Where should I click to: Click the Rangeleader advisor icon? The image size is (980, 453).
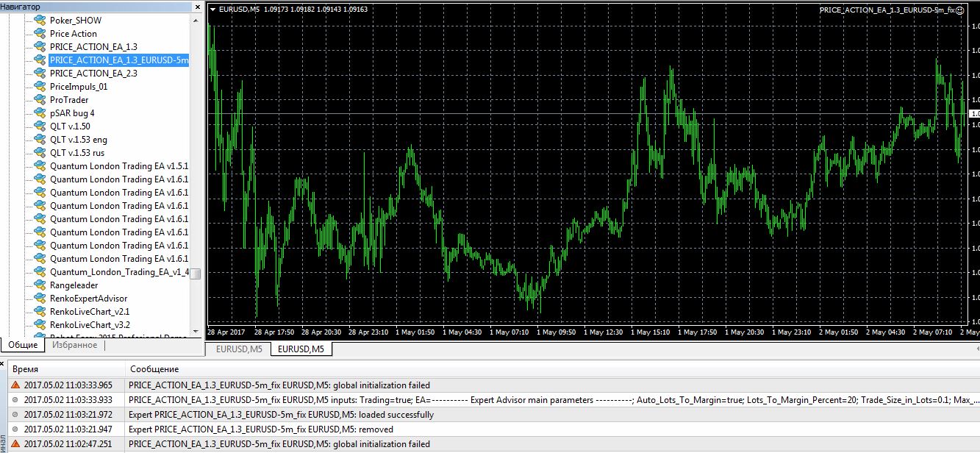pos(40,285)
